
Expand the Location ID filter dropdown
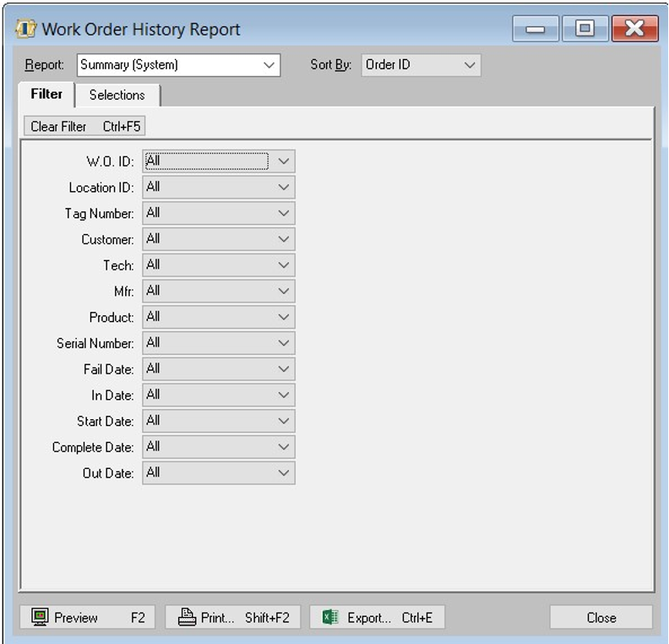click(x=219, y=187)
